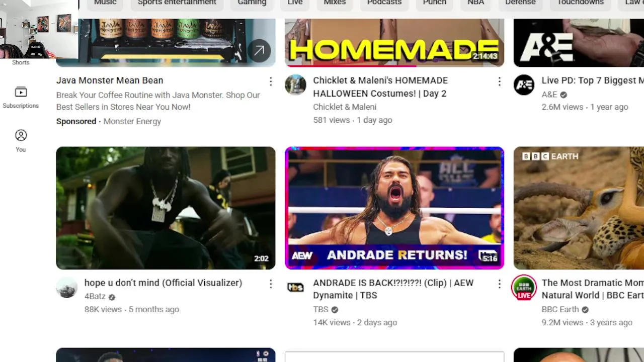The image size is (644, 362).
Task: Open the Live PD Top 7 video title
Action: click(x=593, y=80)
